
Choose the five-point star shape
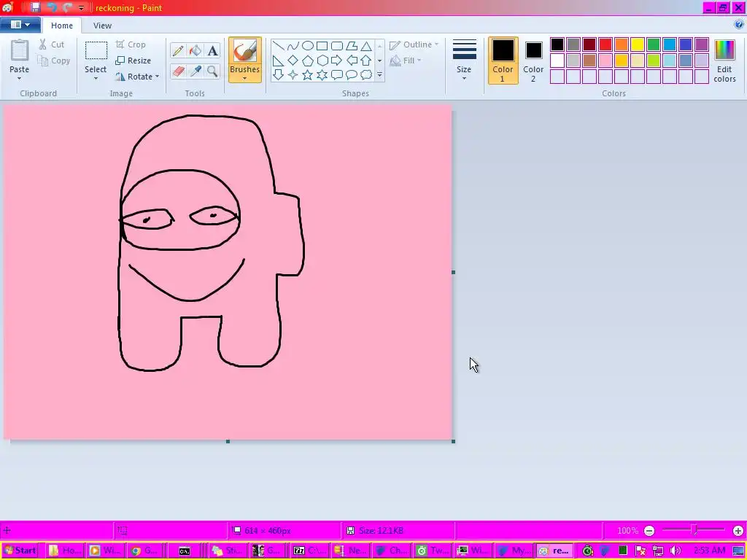[307, 75]
